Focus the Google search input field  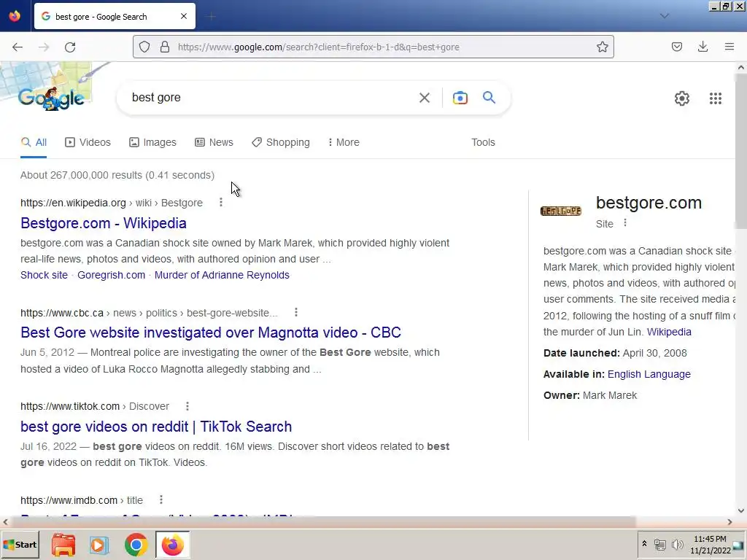point(271,98)
